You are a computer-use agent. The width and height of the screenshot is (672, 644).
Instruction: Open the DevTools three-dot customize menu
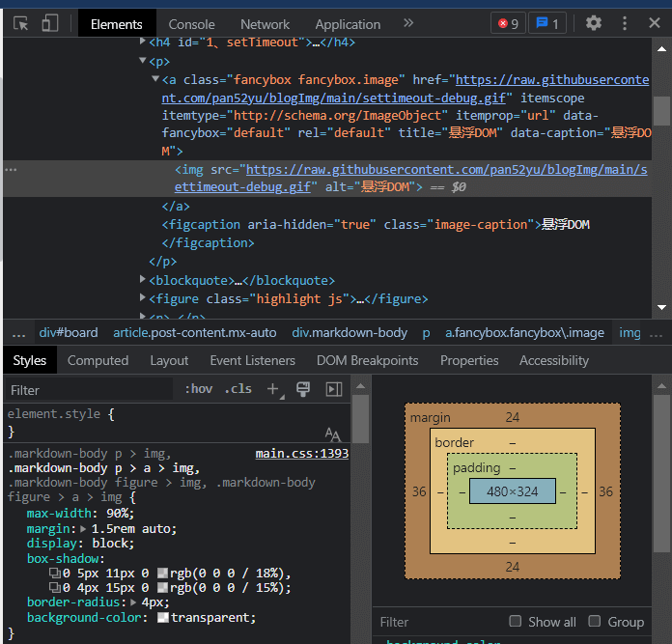[625, 23]
